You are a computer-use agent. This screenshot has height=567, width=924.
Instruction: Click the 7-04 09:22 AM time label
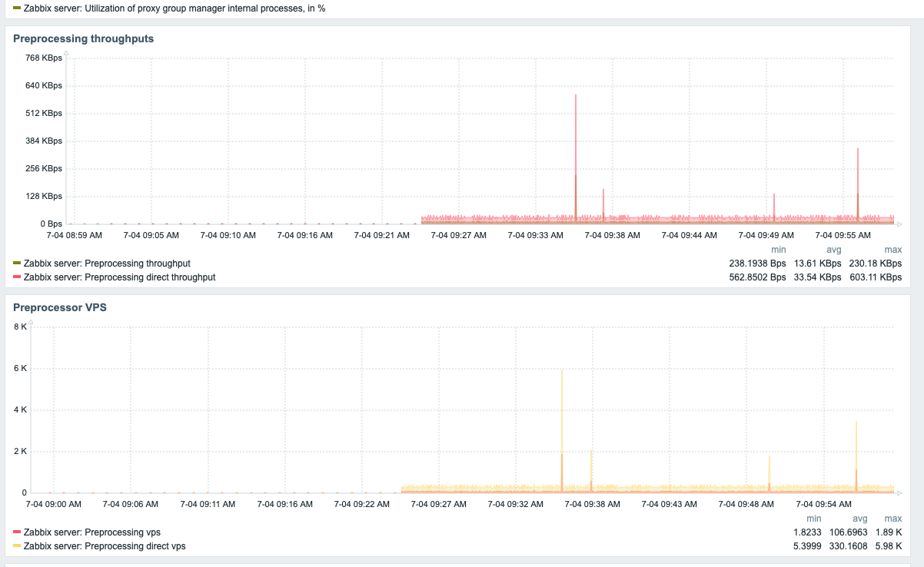click(x=361, y=505)
